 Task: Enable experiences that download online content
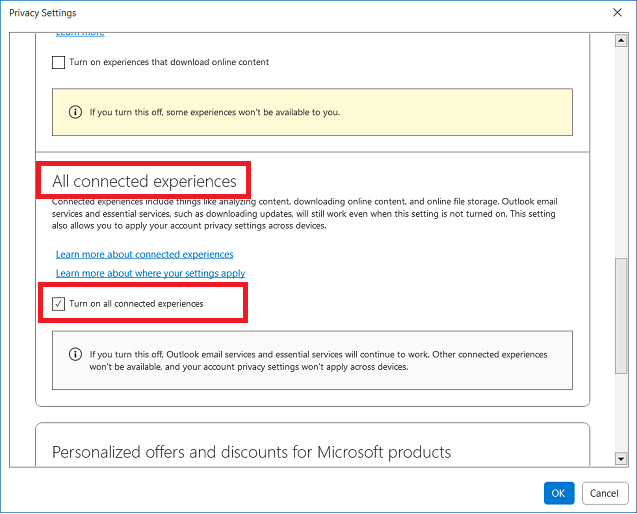coord(58,63)
